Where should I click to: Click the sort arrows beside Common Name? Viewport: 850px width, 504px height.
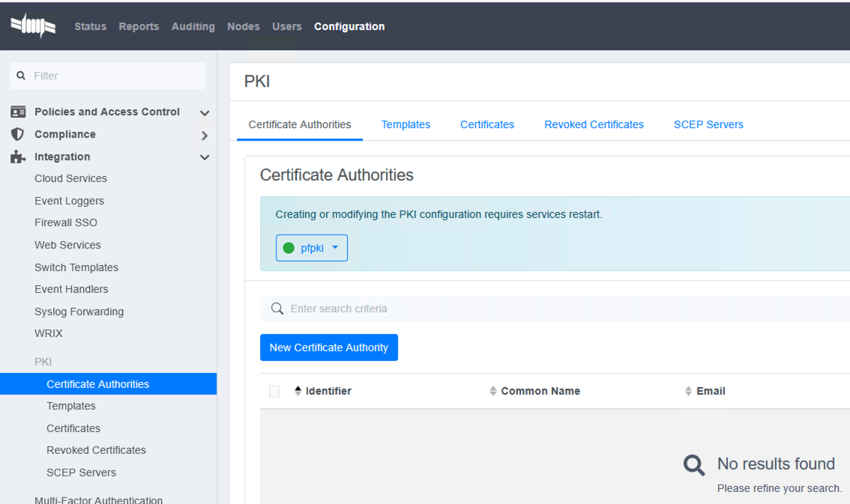pos(492,390)
